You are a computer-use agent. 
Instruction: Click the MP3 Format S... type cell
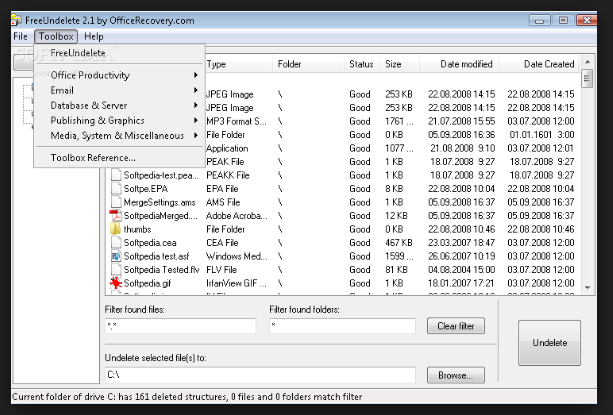236,121
